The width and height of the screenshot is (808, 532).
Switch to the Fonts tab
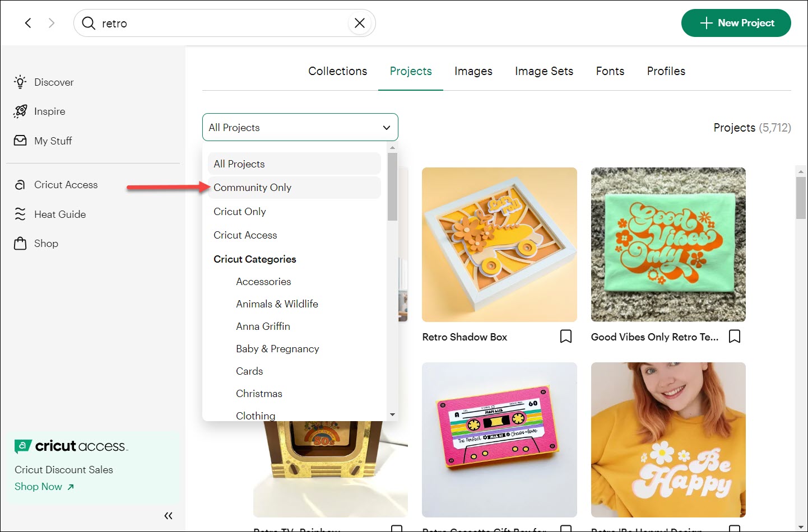point(610,71)
